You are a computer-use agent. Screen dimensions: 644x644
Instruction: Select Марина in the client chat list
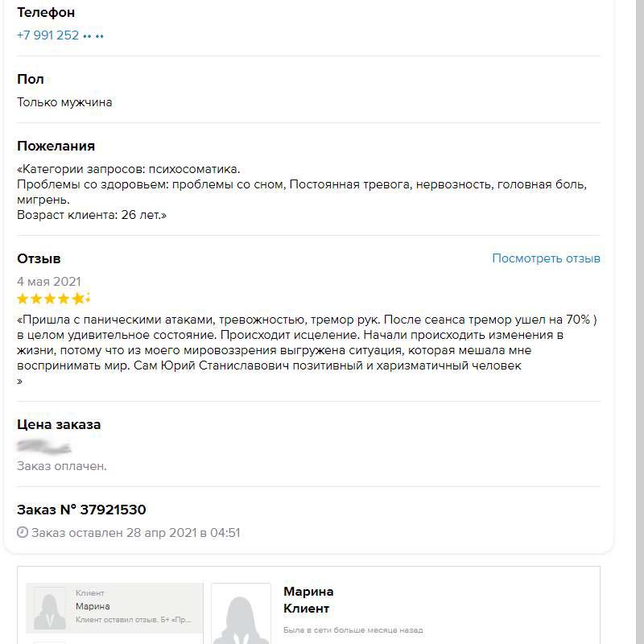click(x=114, y=607)
